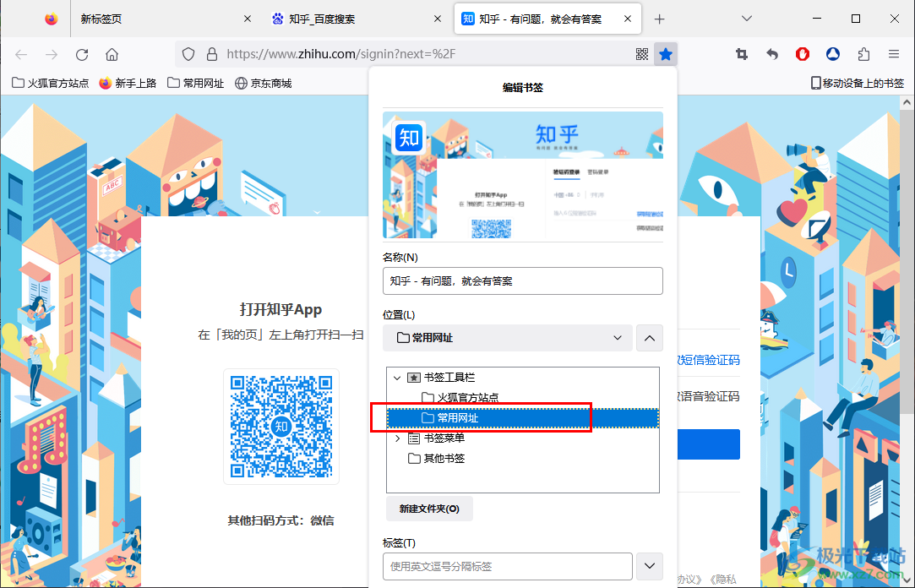Click the padlock site info icon
Screen dimensions: 915x588
coord(212,54)
